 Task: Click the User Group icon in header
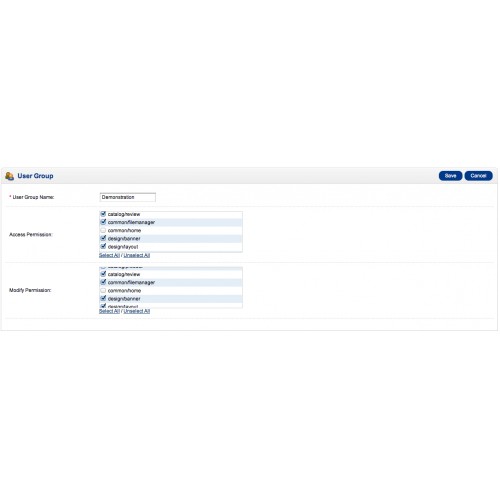tap(9, 176)
